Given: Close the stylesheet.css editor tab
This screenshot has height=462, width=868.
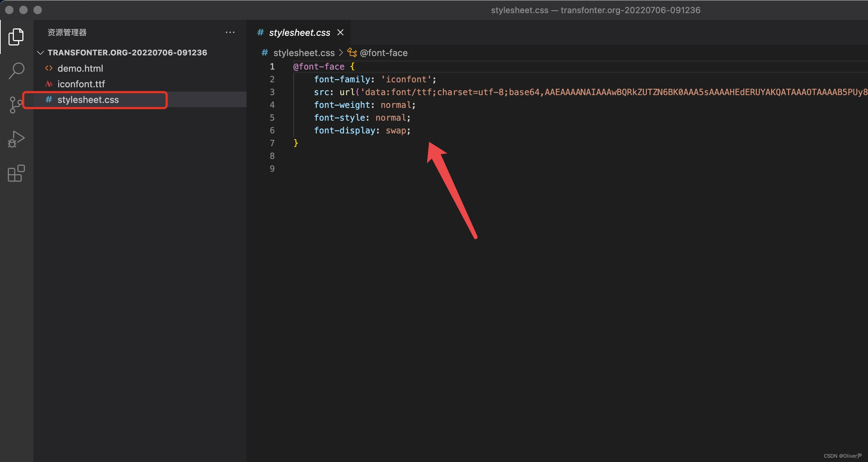Looking at the screenshot, I should (x=340, y=32).
